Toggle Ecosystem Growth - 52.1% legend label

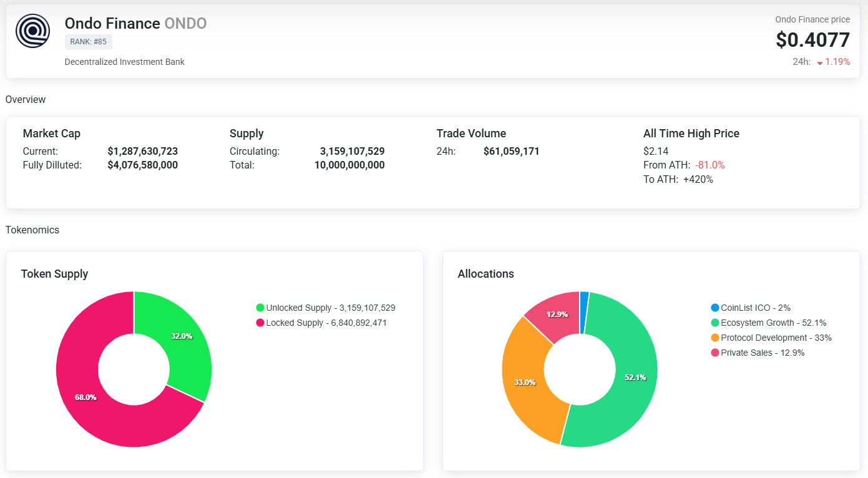tap(774, 323)
